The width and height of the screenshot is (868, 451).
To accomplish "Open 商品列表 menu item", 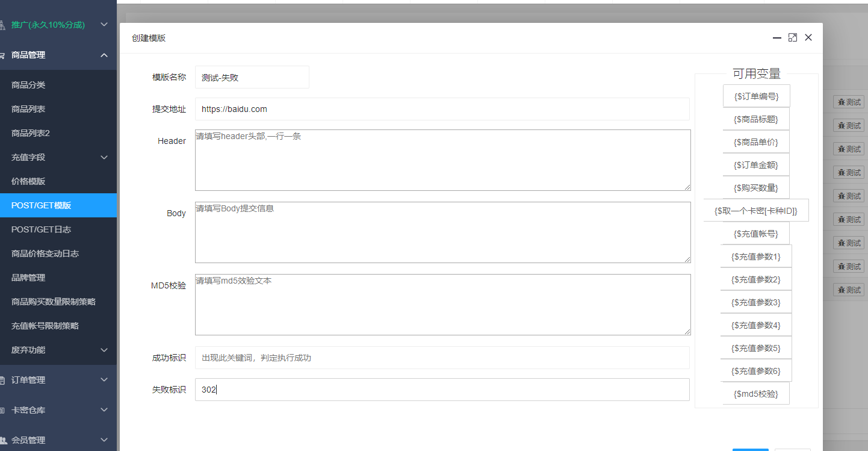I will point(58,109).
